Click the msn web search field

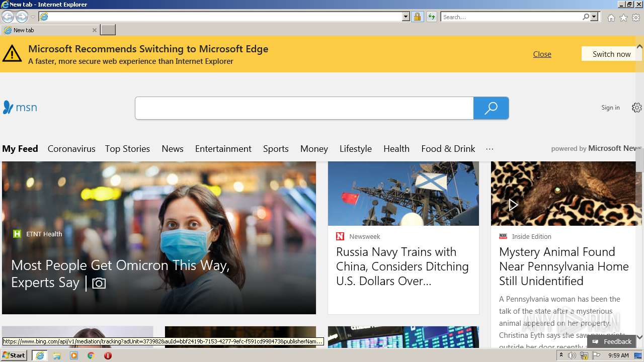tap(304, 108)
